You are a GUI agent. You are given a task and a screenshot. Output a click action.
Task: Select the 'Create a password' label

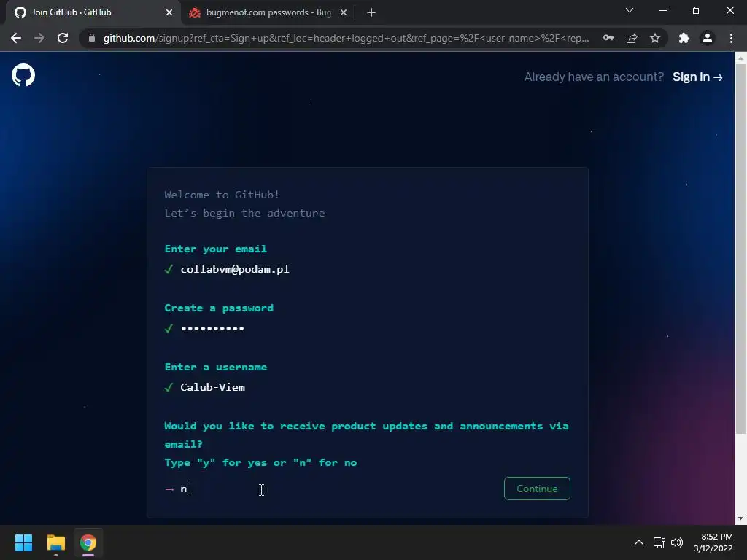tap(219, 308)
